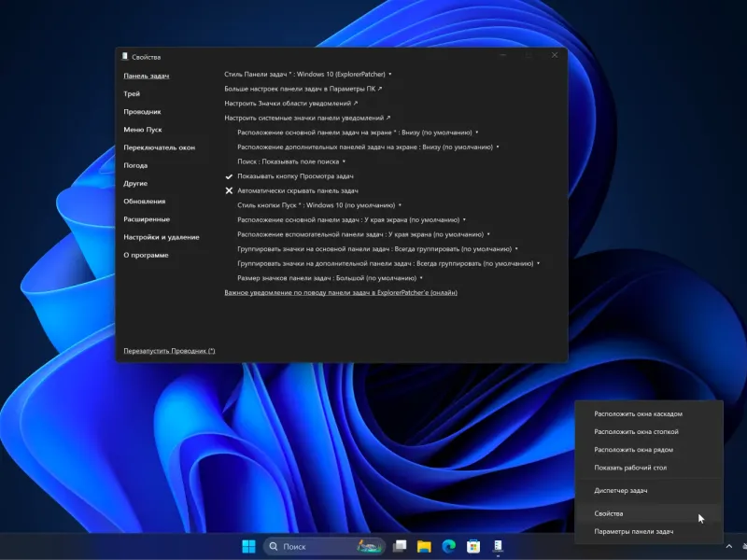The height and width of the screenshot is (560, 747).
Task: Open File Explorer from taskbar
Action: 424,546
